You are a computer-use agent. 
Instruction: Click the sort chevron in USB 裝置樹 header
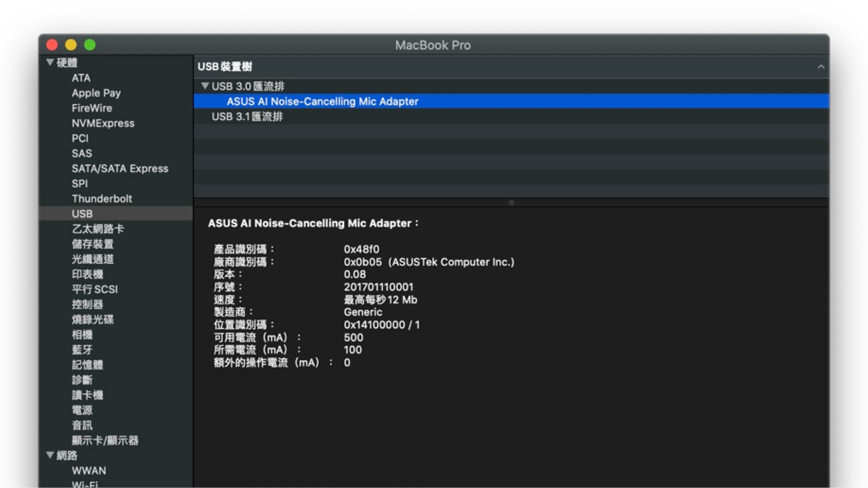(x=821, y=67)
